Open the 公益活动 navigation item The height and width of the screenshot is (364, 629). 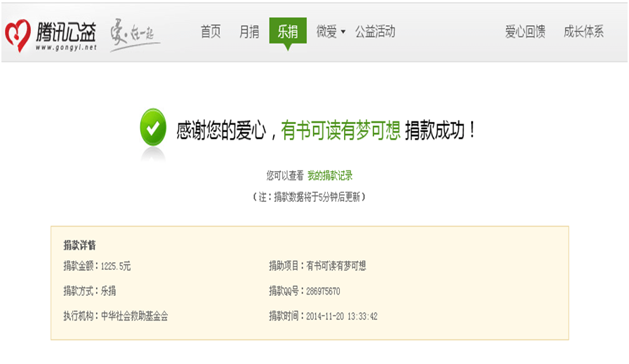coord(375,32)
